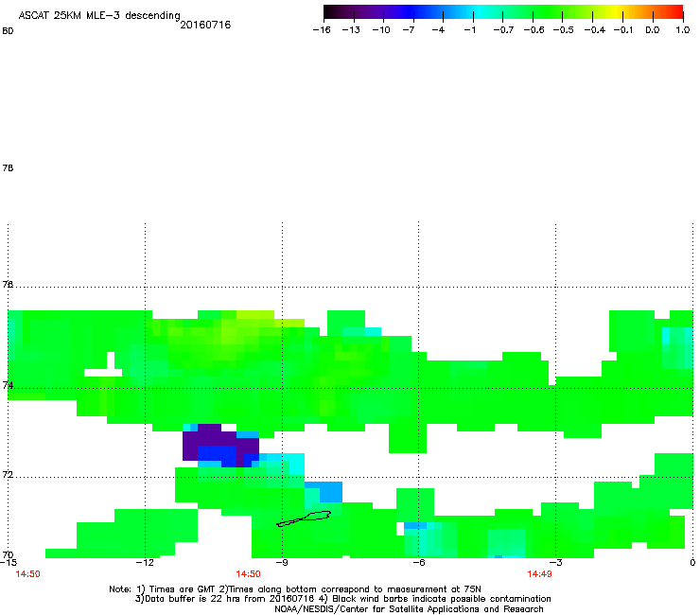Viewport: 700px width, 615px height.
Task: Click the note line 'Data buffer is 22 hrs'
Action: pos(184,599)
